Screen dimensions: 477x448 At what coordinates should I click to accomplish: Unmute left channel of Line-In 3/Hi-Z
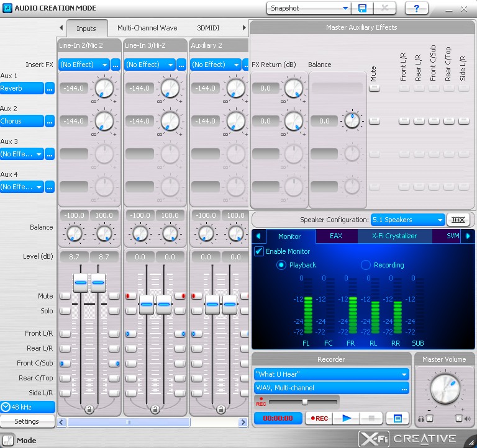pyautogui.click(x=131, y=296)
